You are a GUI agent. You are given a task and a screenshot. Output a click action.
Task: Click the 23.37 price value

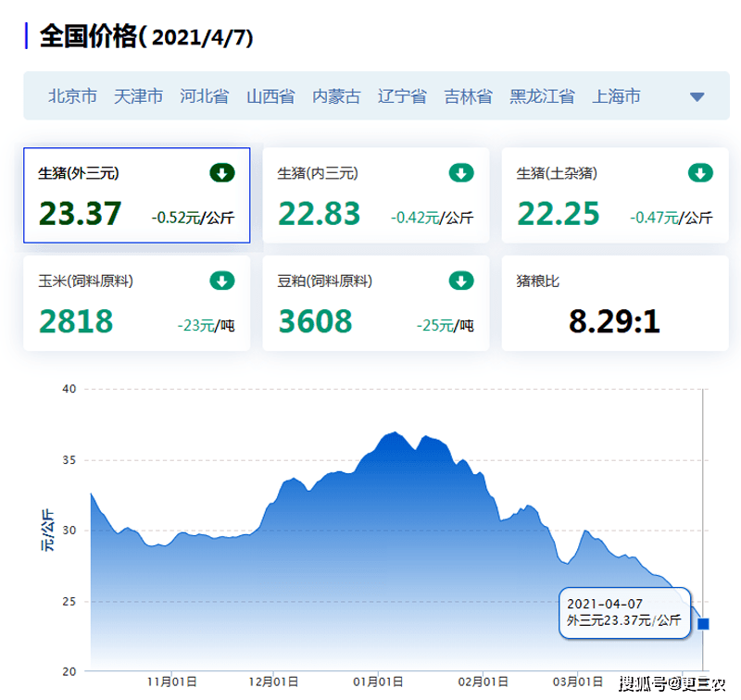(80, 214)
